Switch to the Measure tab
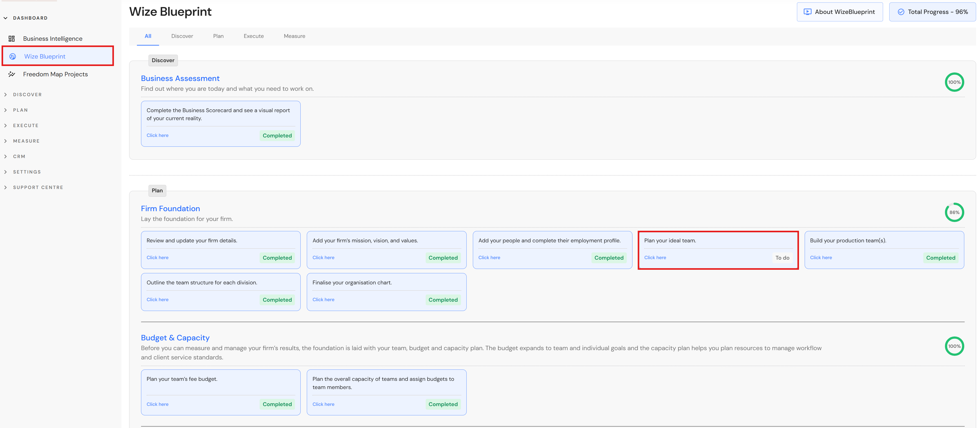Screen dimensions: 980x428 294,36
